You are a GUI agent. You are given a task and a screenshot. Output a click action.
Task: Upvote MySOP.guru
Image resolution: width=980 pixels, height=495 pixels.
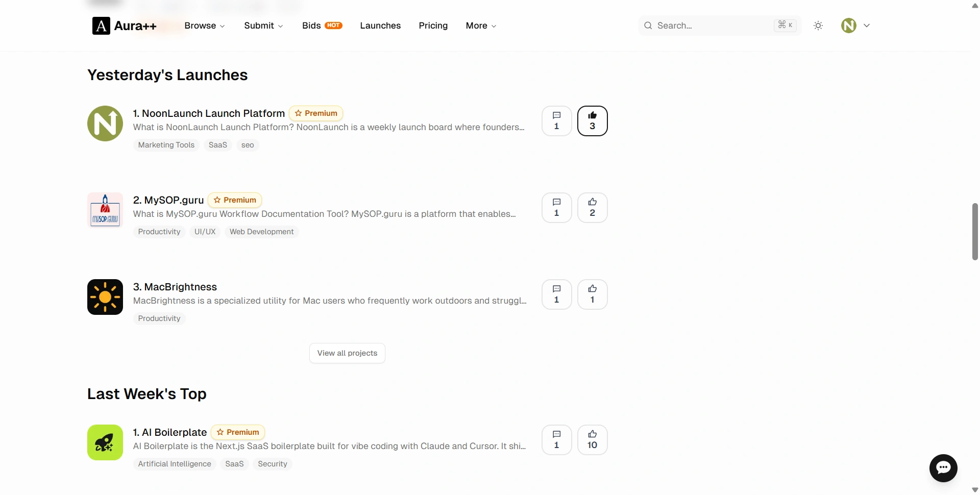click(592, 208)
